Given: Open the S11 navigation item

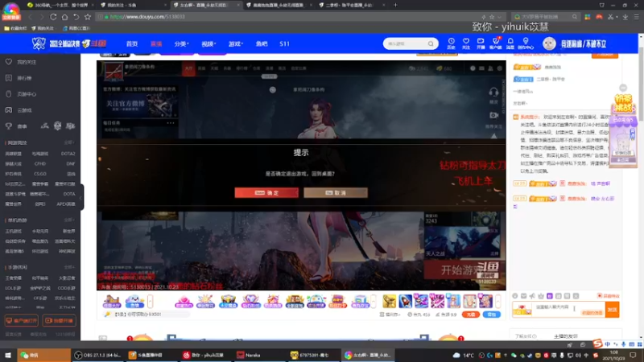Looking at the screenshot, I should click(284, 44).
